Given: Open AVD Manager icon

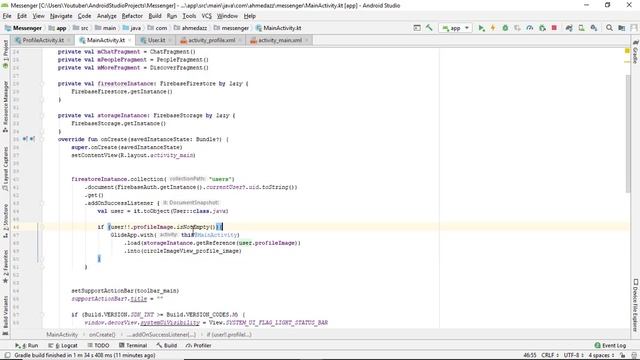Looking at the screenshot, I should [x=581, y=28].
